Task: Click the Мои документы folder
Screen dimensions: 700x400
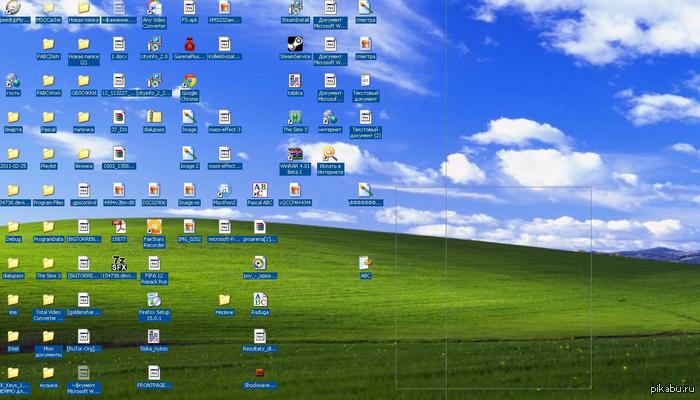Action: 47,336
